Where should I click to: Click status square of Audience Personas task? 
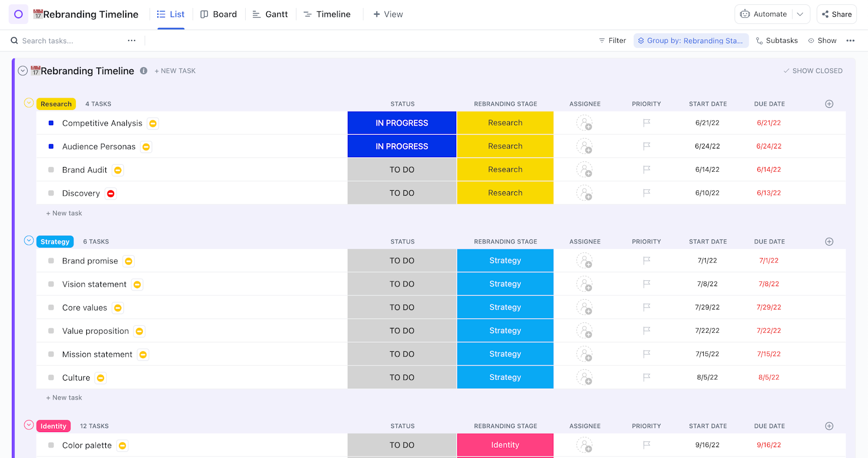coord(51,146)
